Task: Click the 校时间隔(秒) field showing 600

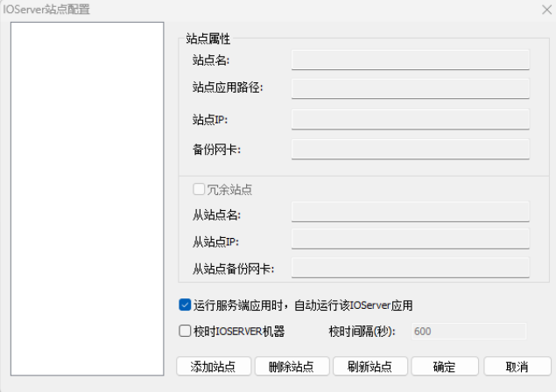Action: coord(468,332)
